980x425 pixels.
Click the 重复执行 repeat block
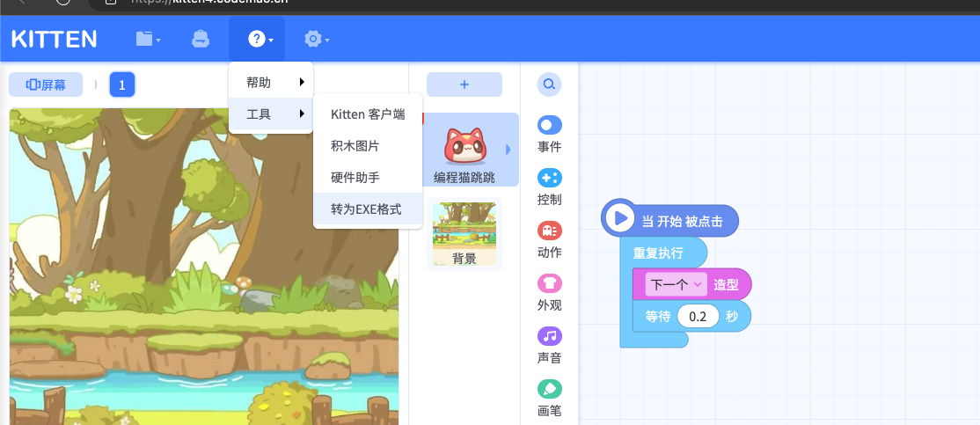(x=658, y=253)
